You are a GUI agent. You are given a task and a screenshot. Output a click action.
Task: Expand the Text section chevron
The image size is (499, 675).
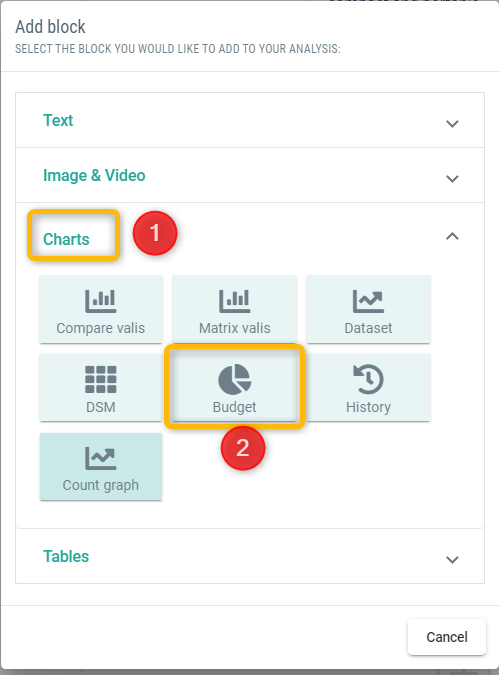[x=452, y=124]
